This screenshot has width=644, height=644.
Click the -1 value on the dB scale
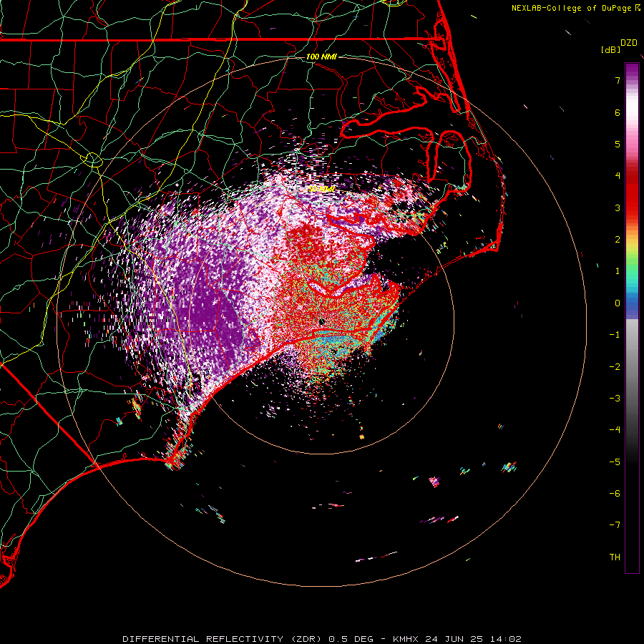(x=615, y=334)
